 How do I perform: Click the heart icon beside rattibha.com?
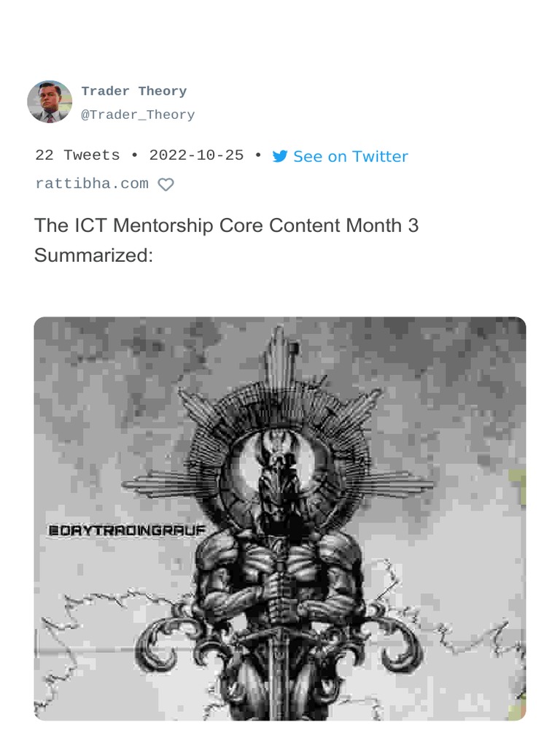pyautogui.click(x=166, y=185)
